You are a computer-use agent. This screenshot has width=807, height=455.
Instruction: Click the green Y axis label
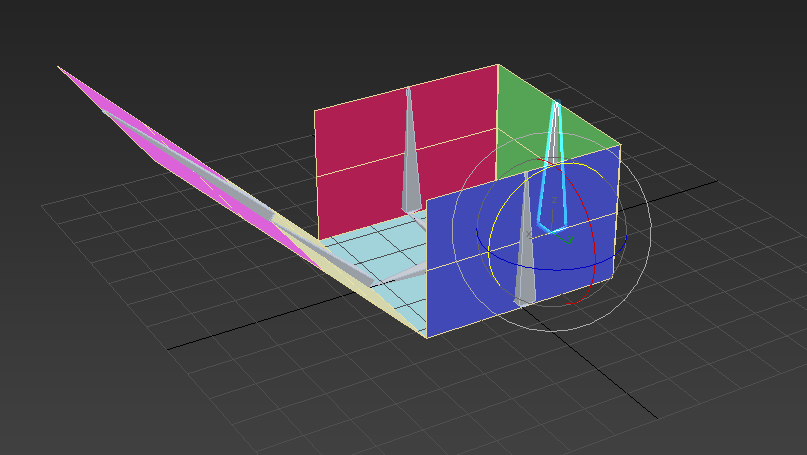tap(570, 239)
